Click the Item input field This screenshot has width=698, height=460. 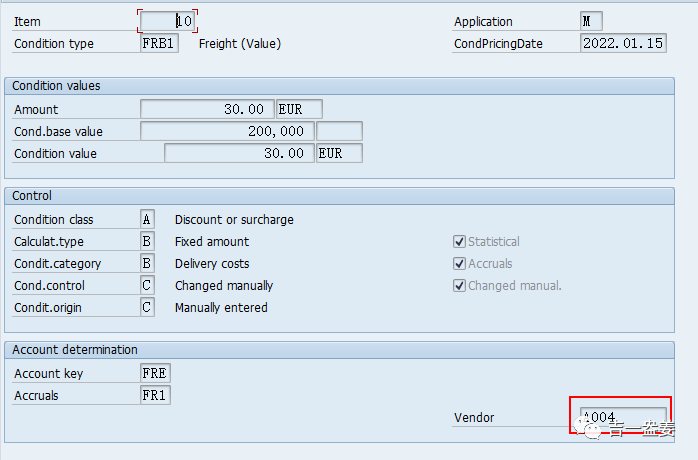pos(167,21)
